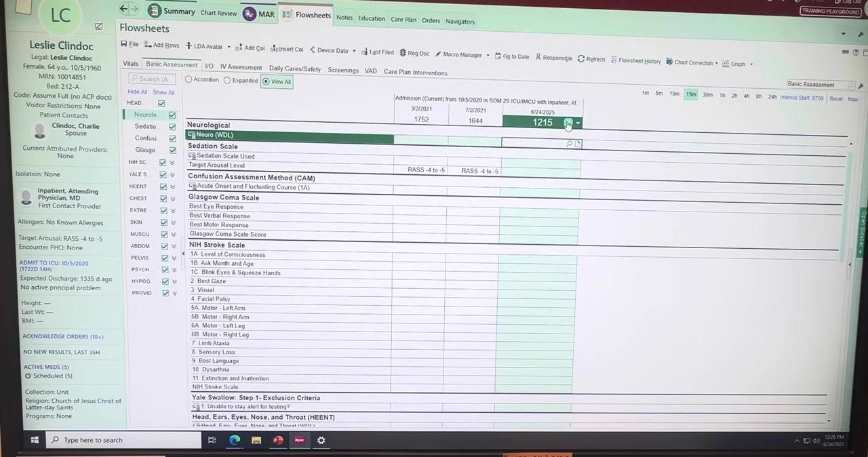Screen dimensions: 868x457
Task: Select the View All radio button
Action: click(x=266, y=81)
